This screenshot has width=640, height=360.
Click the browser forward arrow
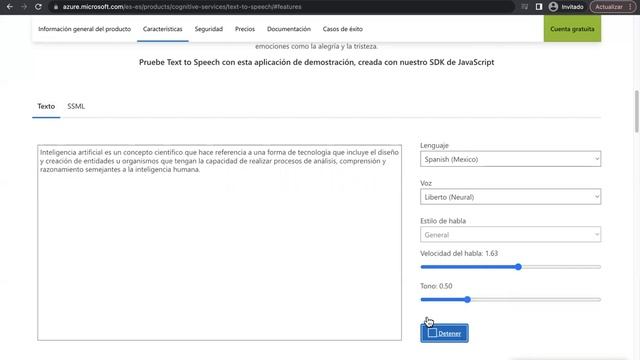[24, 7]
